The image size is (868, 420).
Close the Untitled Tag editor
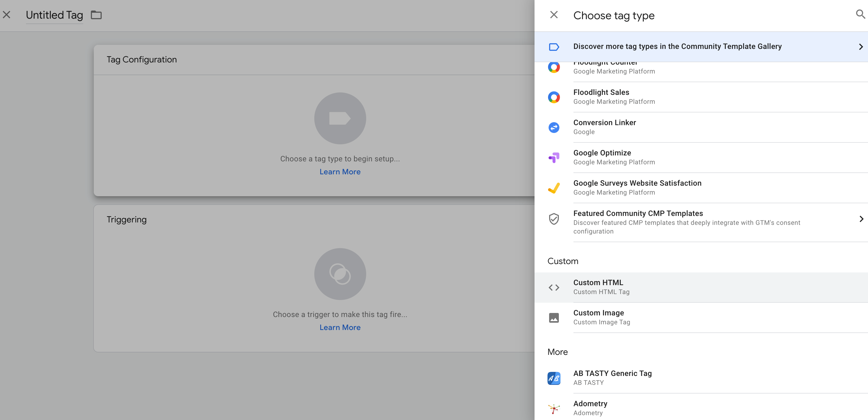point(6,15)
